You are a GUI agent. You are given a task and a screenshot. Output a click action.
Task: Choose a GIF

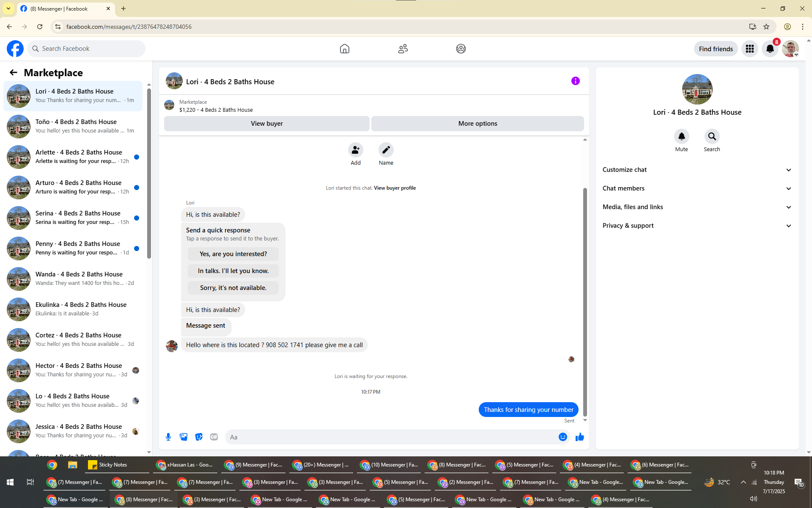coord(214,437)
